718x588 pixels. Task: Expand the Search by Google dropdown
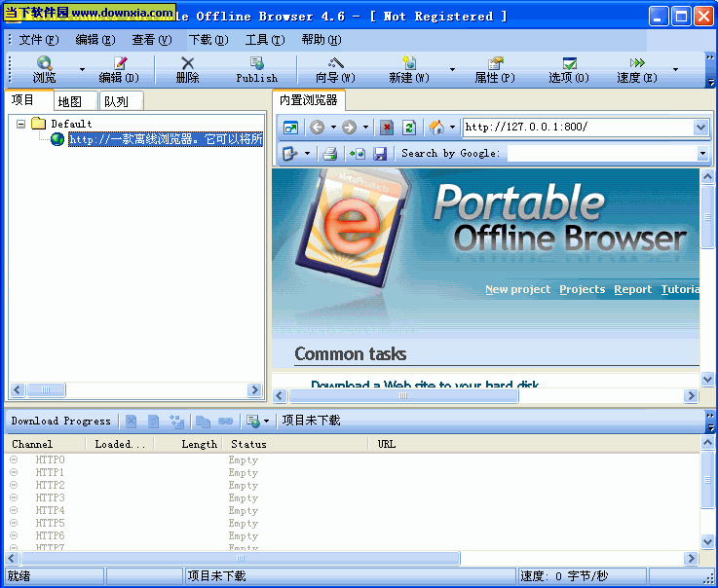[702, 153]
